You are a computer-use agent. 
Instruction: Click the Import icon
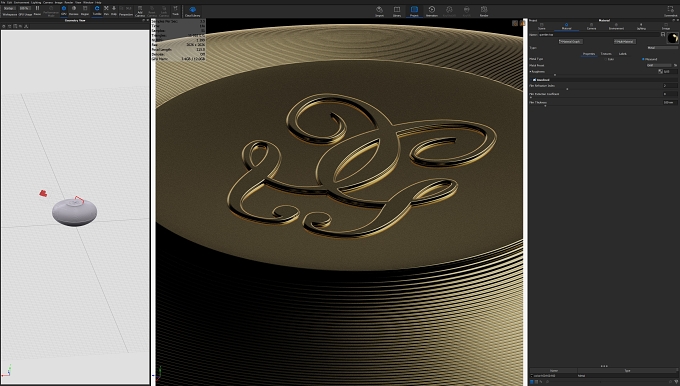379,11
